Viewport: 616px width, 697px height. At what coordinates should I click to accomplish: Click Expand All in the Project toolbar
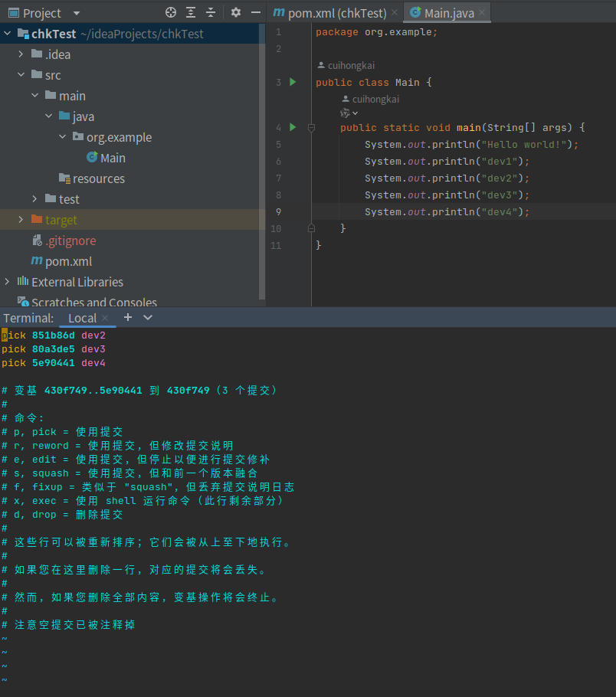point(189,12)
